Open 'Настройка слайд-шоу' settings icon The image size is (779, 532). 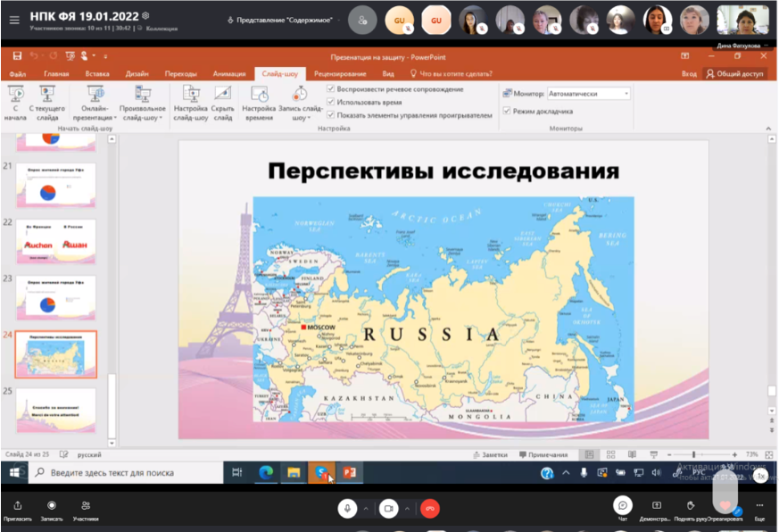pyautogui.click(x=190, y=93)
